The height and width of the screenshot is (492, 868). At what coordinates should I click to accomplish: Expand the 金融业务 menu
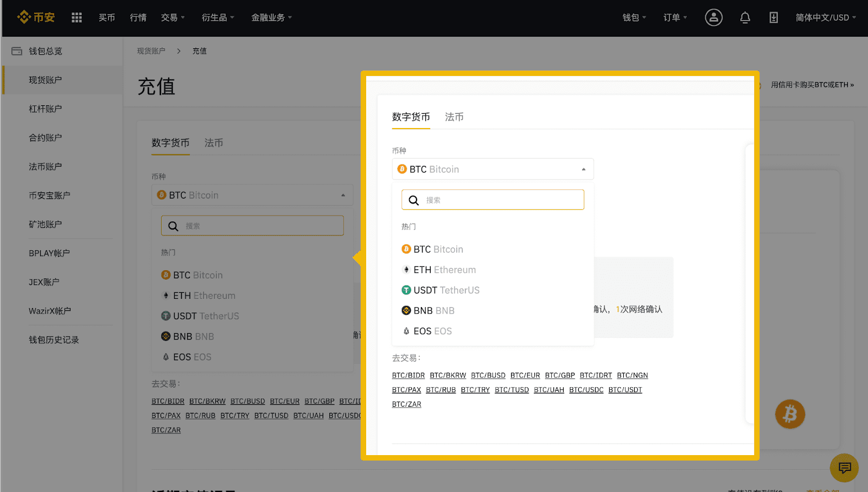[x=271, y=17]
